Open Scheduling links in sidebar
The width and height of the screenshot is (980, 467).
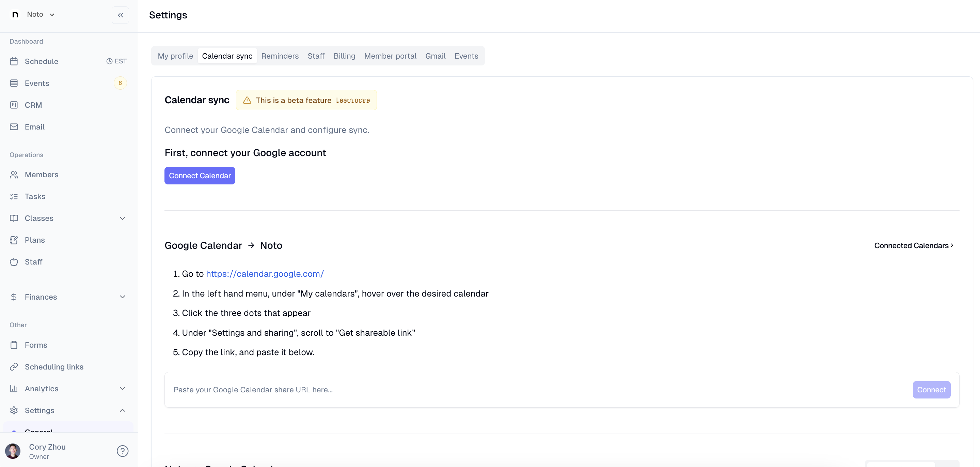(54, 367)
